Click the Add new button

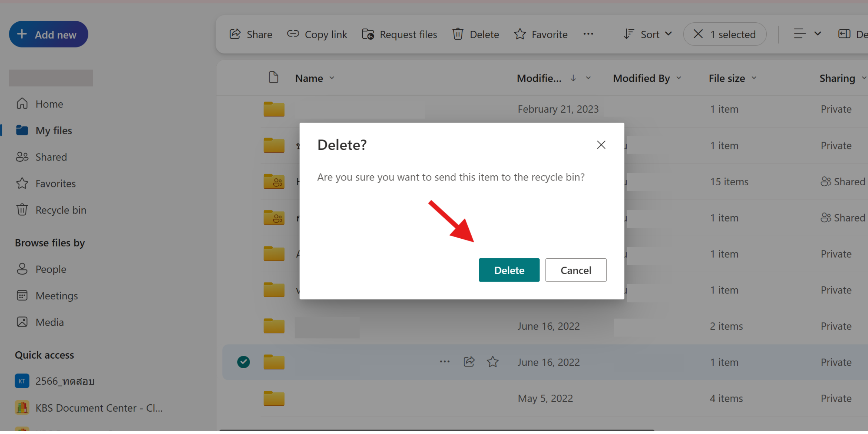(49, 34)
